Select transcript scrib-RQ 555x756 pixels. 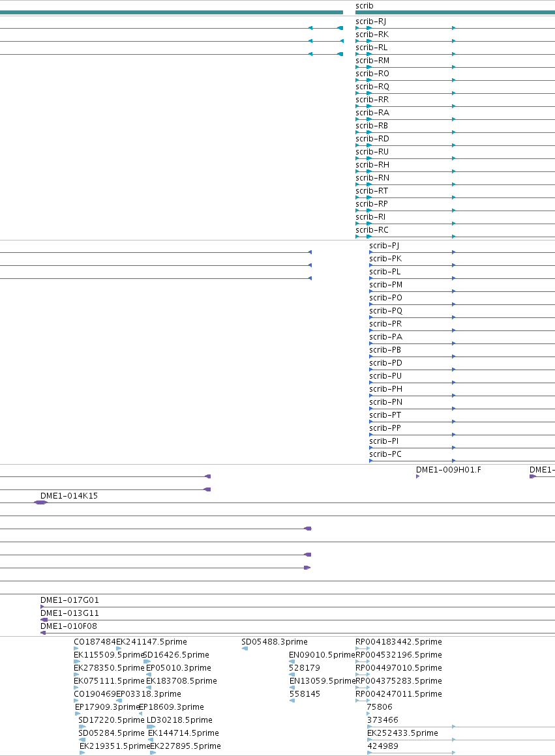(x=372, y=86)
